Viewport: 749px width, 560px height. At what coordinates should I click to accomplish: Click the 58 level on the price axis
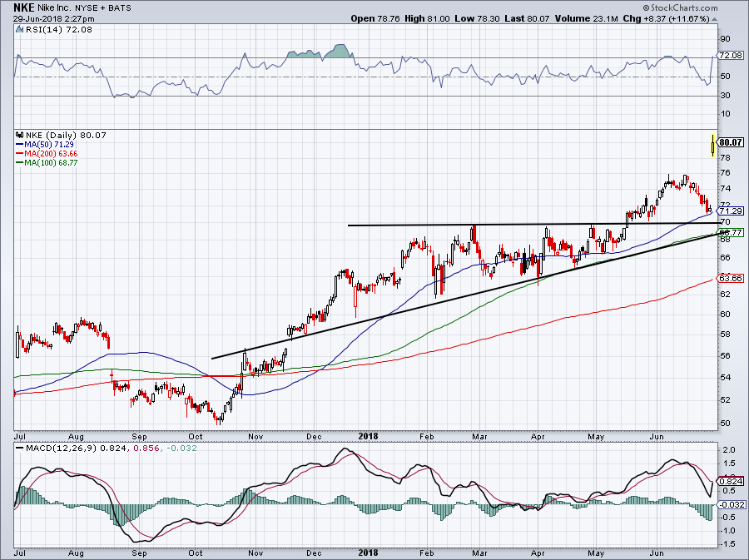point(725,335)
